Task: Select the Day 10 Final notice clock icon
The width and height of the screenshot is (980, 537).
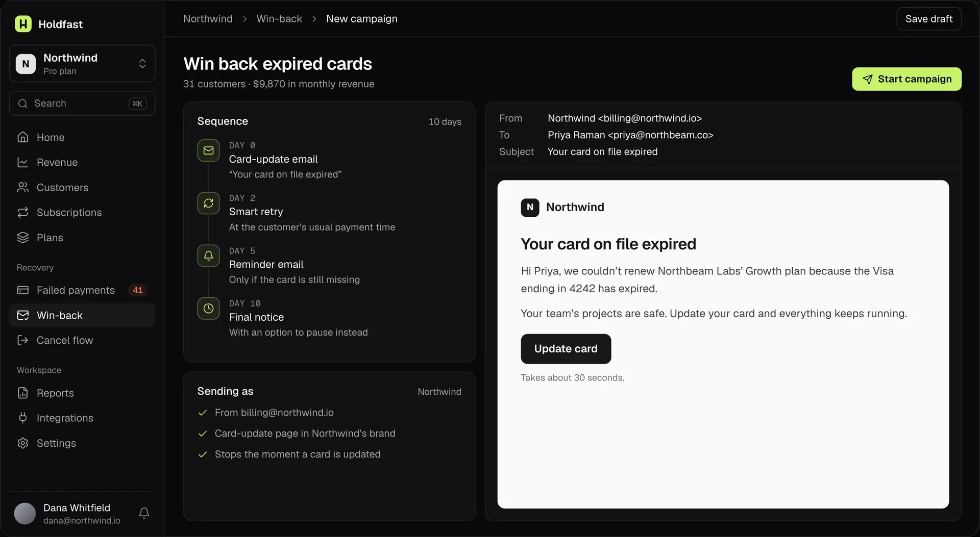Action: tap(208, 309)
